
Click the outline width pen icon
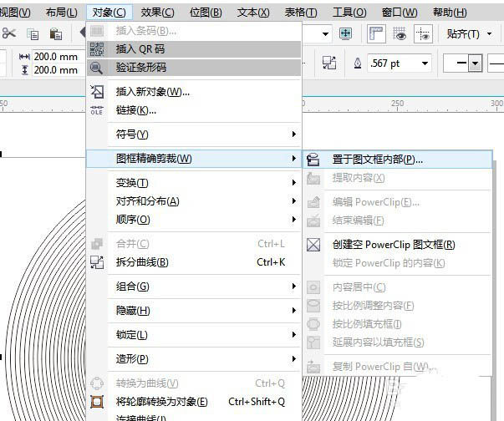point(358,63)
